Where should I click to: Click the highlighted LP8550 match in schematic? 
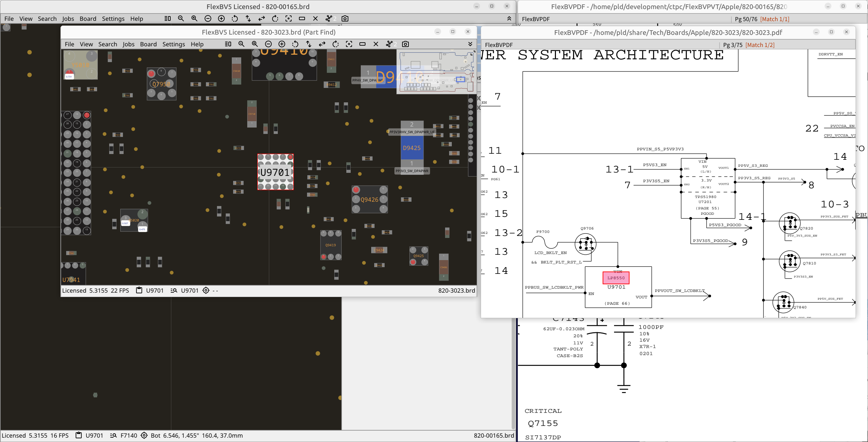point(616,278)
